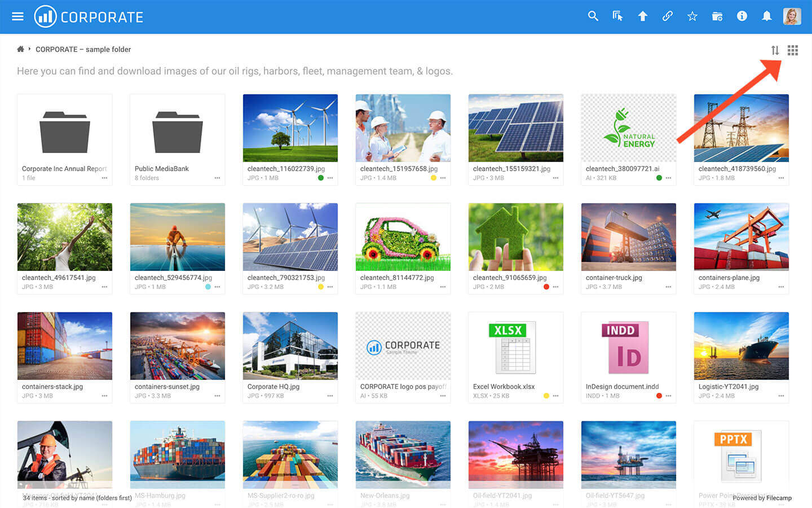The height and width of the screenshot is (508, 812).
Task: Click the folder description text
Action: (235, 71)
